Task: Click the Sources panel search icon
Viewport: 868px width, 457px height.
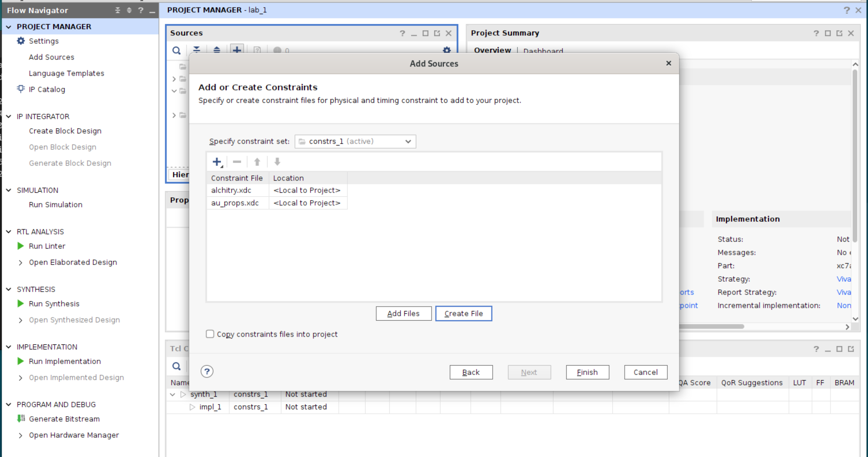Action: coord(176,50)
